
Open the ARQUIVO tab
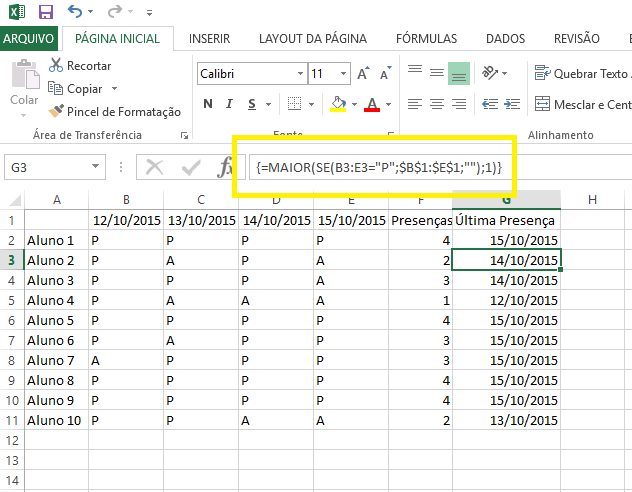pyautogui.click(x=29, y=39)
